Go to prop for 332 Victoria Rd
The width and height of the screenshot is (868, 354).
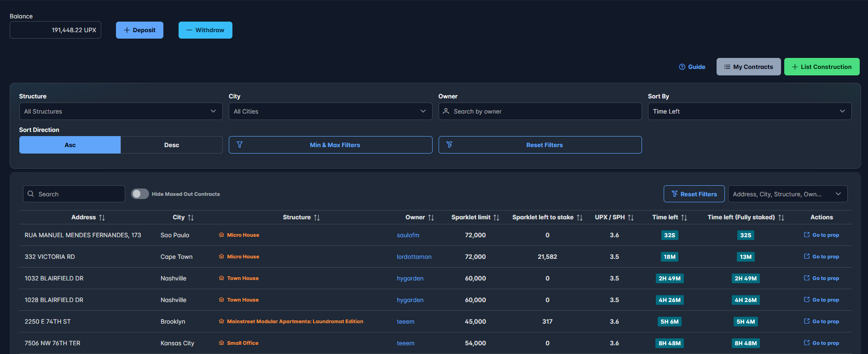point(821,257)
